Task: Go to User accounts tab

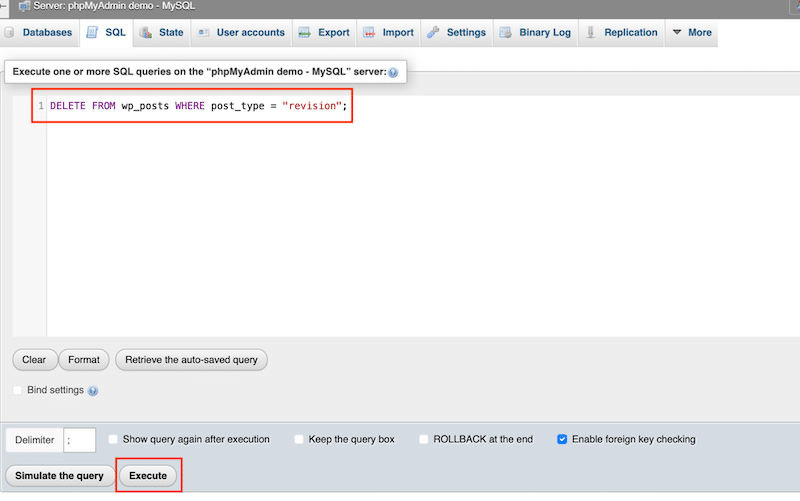Action: click(x=241, y=33)
